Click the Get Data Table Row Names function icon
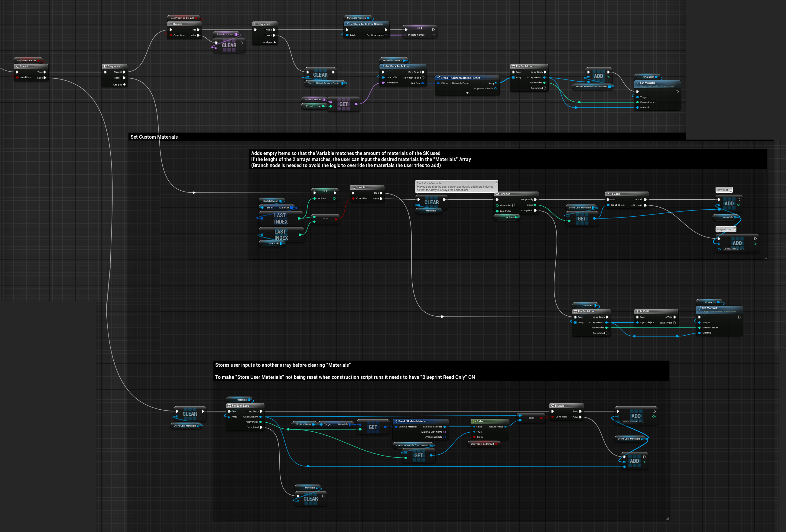 347,24
